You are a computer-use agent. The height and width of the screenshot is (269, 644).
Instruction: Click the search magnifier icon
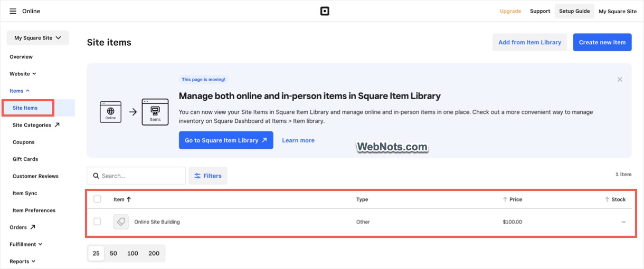tap(96, 176)
